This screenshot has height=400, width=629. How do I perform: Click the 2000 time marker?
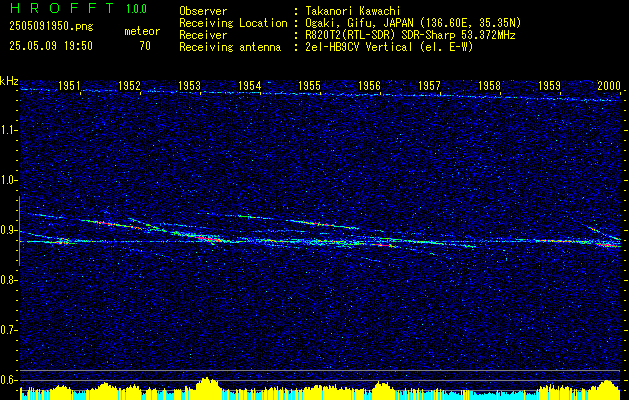(x=609, y=85)
